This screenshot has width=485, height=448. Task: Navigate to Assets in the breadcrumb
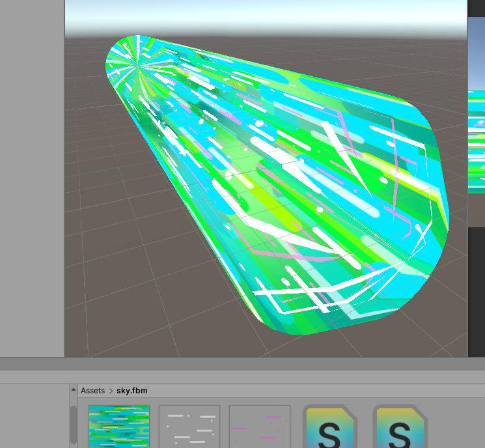pyautogui.click(x=92, y=391)
